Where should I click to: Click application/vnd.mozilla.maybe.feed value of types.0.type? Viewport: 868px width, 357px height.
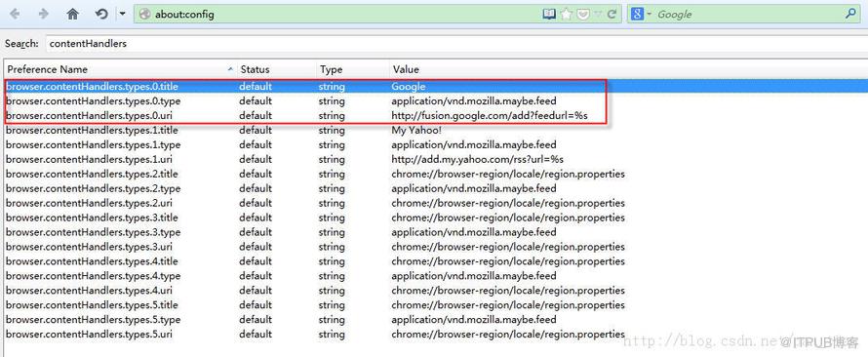[474, 101]
